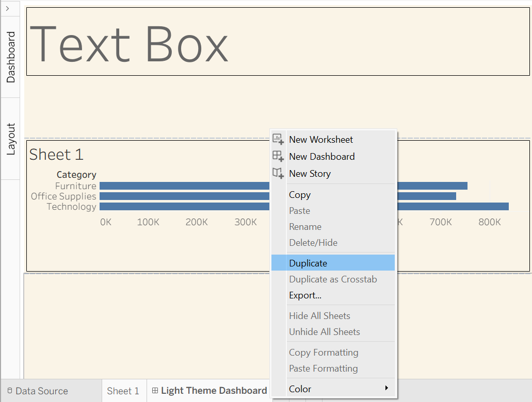Open the vertical Layout pane tab
The width and height of the screenshot is (532, 402).
coord(11,139)
